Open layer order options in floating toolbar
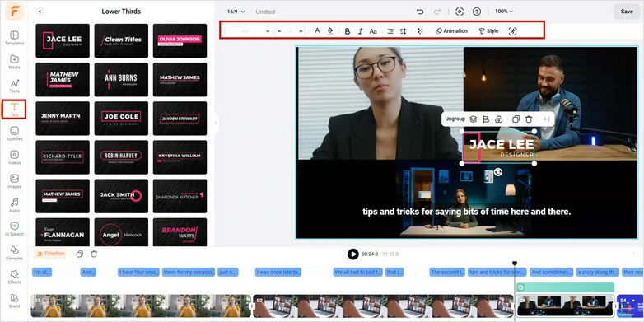This screenshot has width=644, height=322. (x=474, y=119)
